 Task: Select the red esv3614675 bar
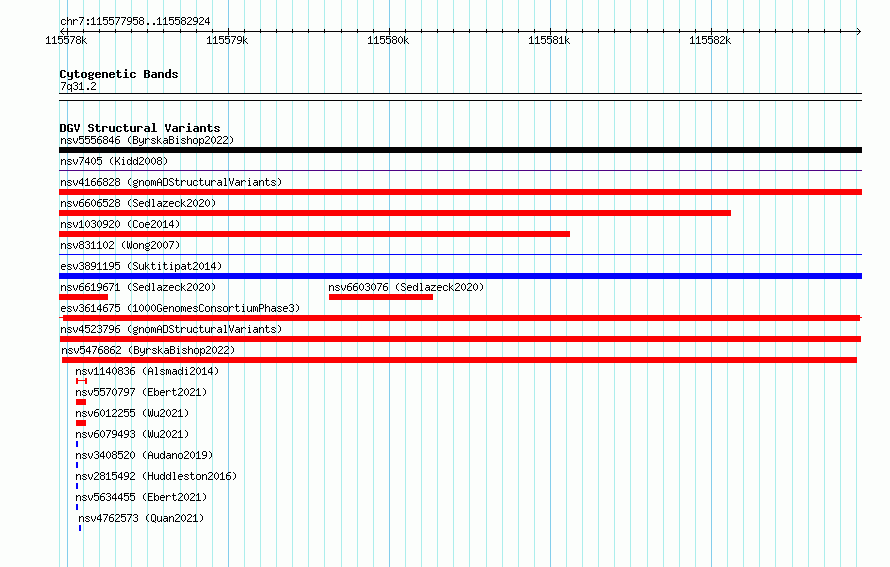(460, 318)
